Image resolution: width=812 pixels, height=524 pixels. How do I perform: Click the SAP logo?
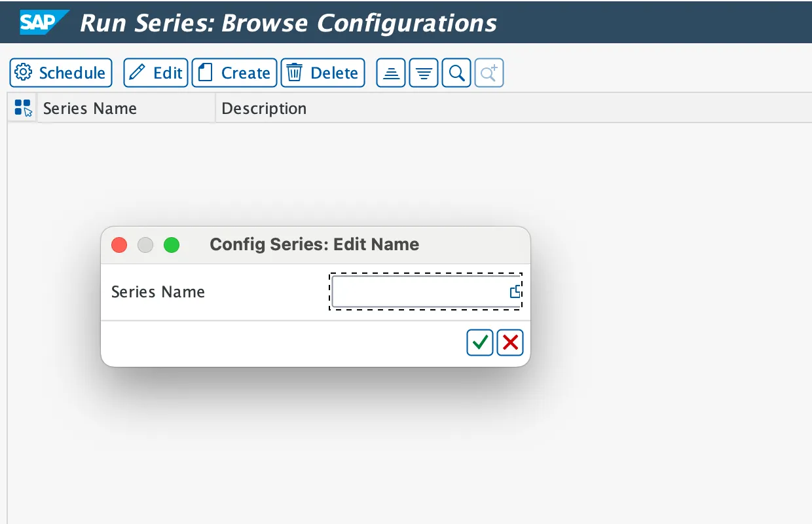coord(42,22)
